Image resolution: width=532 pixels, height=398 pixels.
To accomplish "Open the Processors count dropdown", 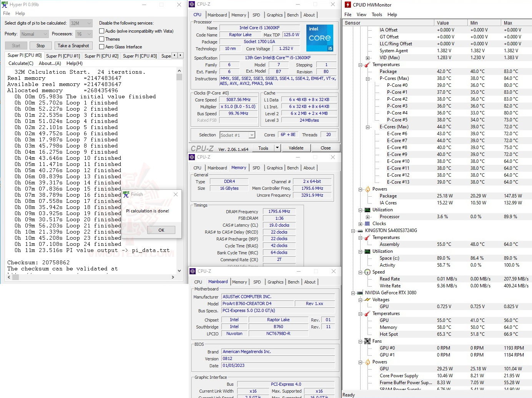I will click(x=84, y=34).
